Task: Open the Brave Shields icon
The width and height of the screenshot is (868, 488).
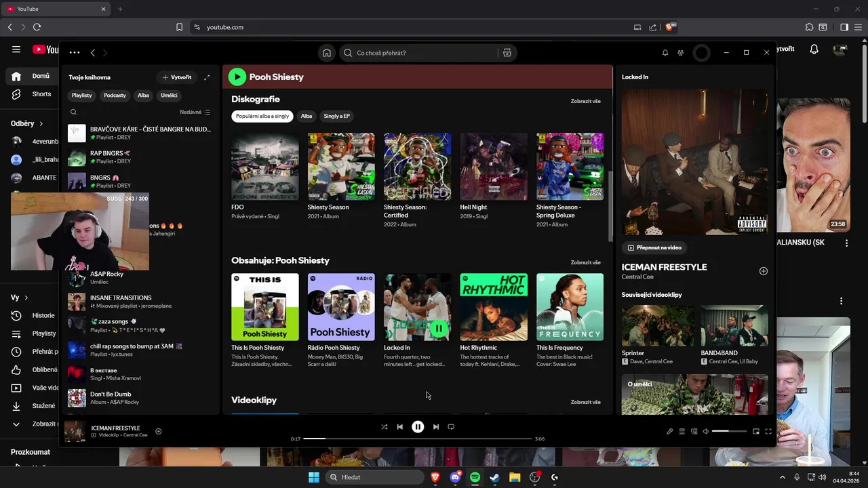Action: [x=669, y=27]
